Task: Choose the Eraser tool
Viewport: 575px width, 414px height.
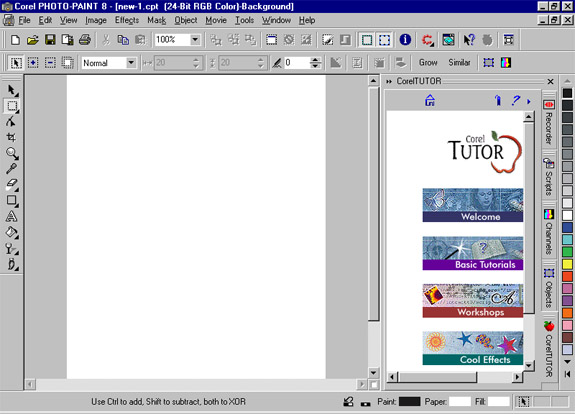Action: tap(12, 184)
